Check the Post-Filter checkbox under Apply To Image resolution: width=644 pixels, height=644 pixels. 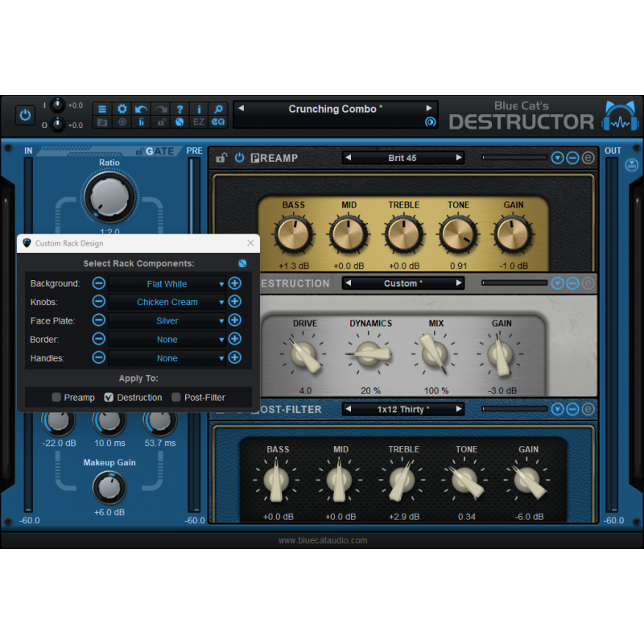tap(177, 397)
